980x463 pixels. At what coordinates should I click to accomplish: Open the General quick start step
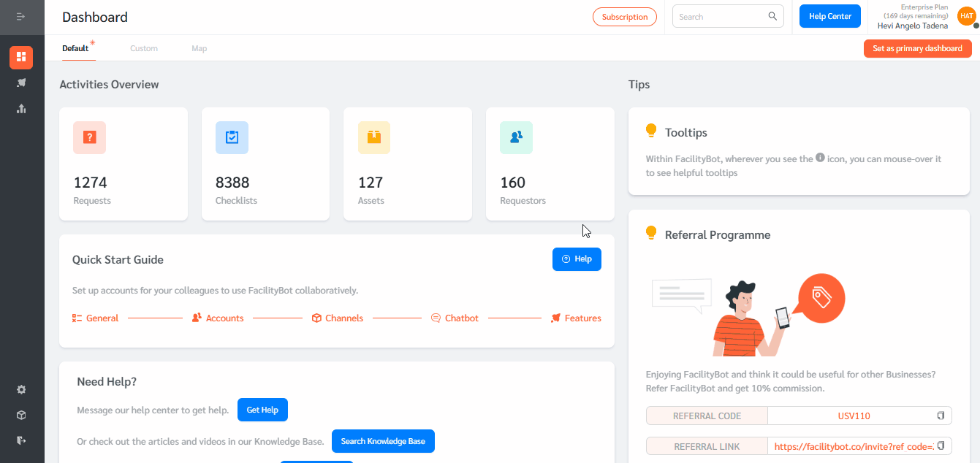96,318
